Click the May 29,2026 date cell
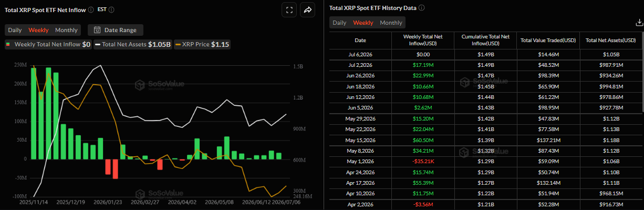The image size is (644, 210). [360, 119]
